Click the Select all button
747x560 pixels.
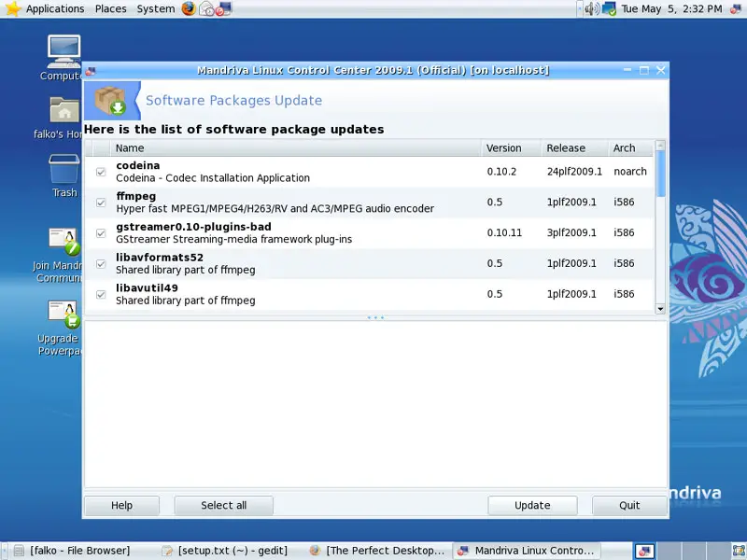224,505
